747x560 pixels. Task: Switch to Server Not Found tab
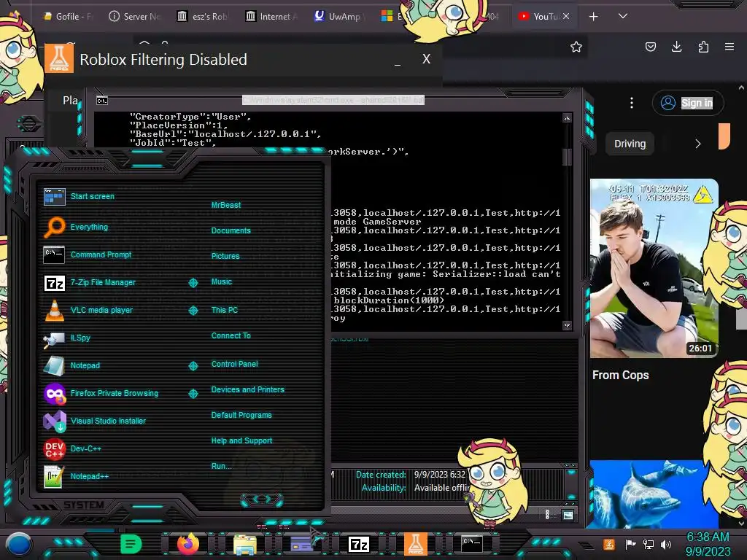tap(135, 17)
